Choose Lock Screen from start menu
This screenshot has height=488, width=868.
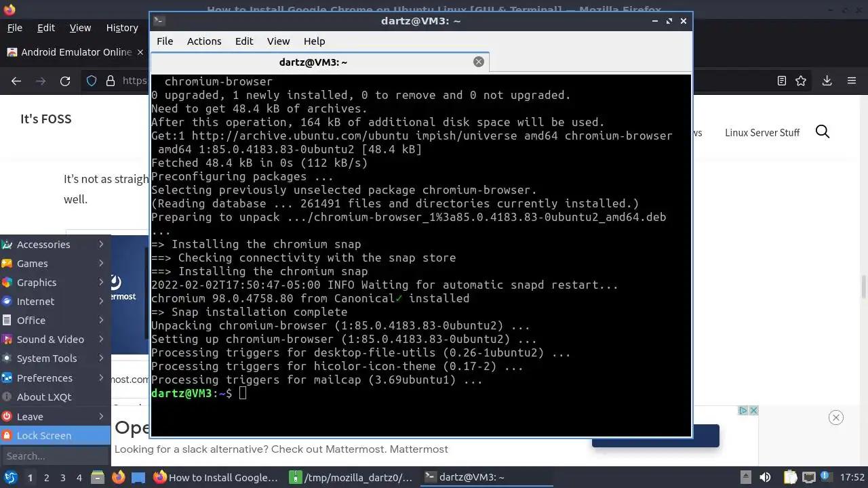55,435
